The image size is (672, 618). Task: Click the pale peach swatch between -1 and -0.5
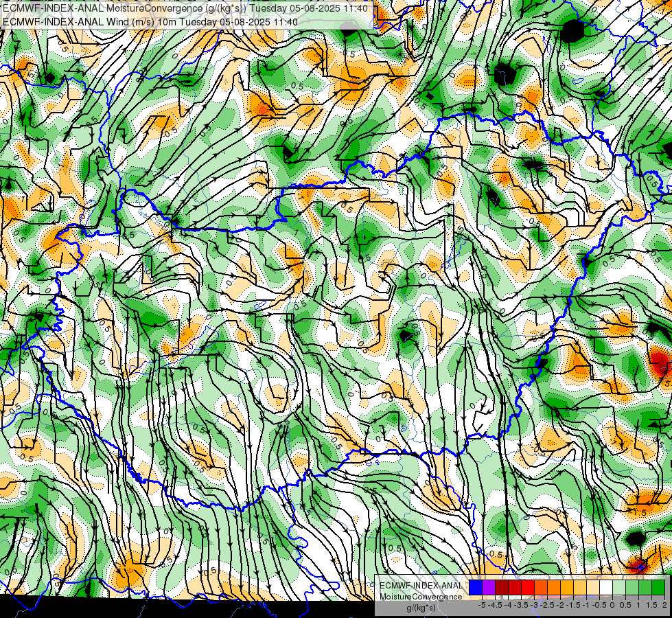593,588
